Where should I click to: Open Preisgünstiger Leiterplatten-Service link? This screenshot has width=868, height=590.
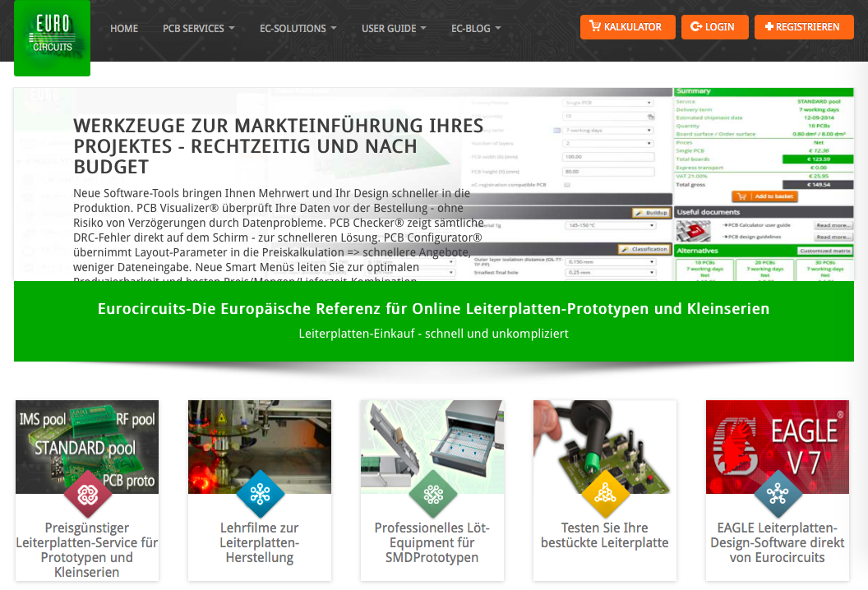coord(87,550)
